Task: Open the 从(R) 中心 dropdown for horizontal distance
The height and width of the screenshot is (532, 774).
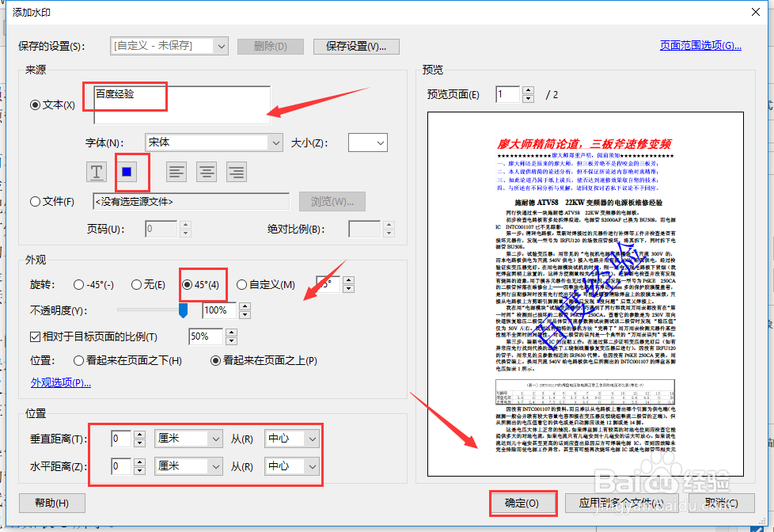Action: click(x=291, y=466)
